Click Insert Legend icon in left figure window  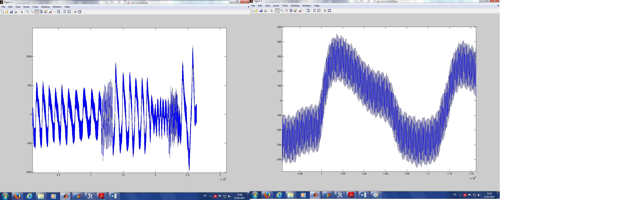point(69,12)
